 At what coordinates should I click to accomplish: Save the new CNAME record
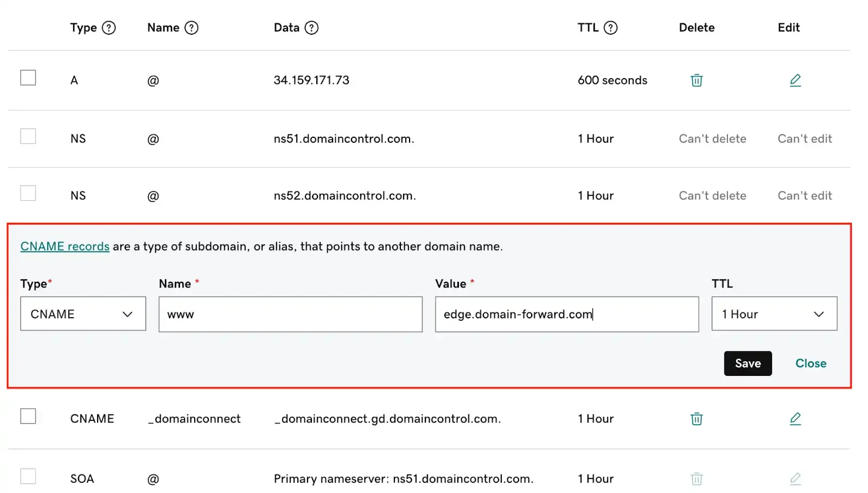[x=748, y=363]
